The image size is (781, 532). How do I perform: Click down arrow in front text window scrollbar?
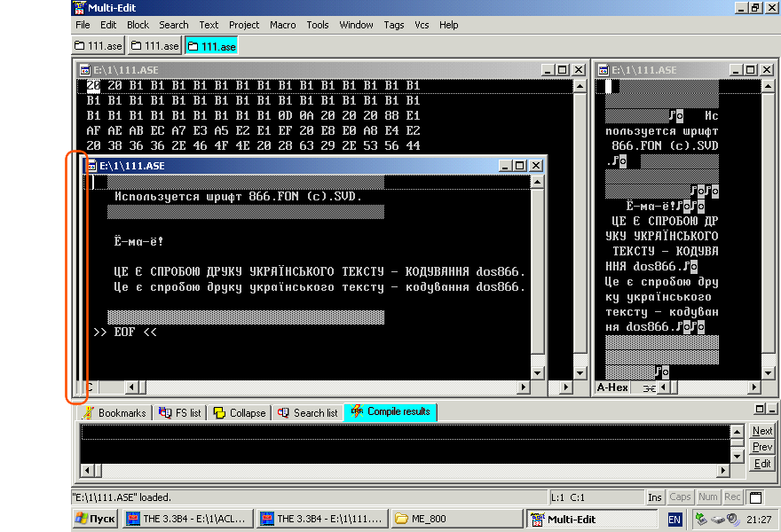click(x=537, y=372)
